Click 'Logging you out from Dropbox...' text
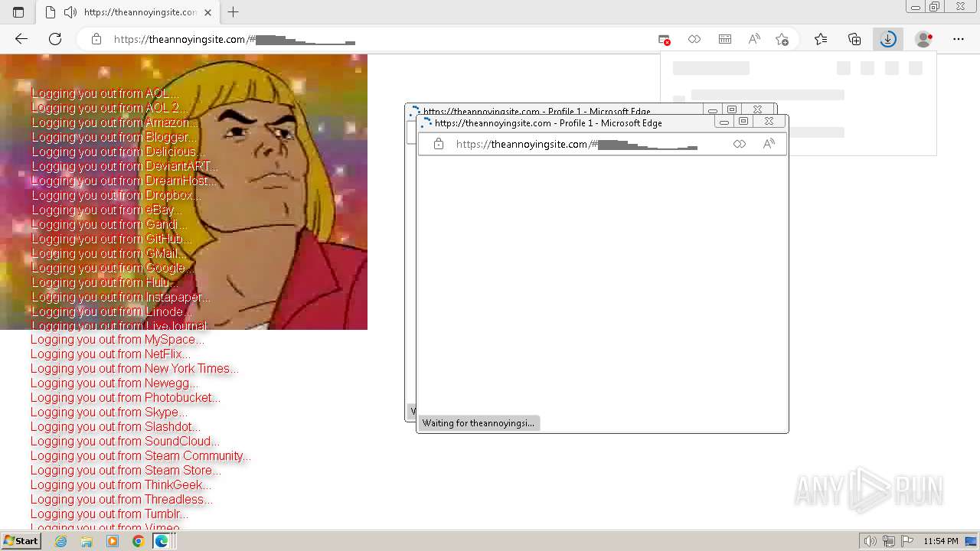 click(x=117, y=195)
